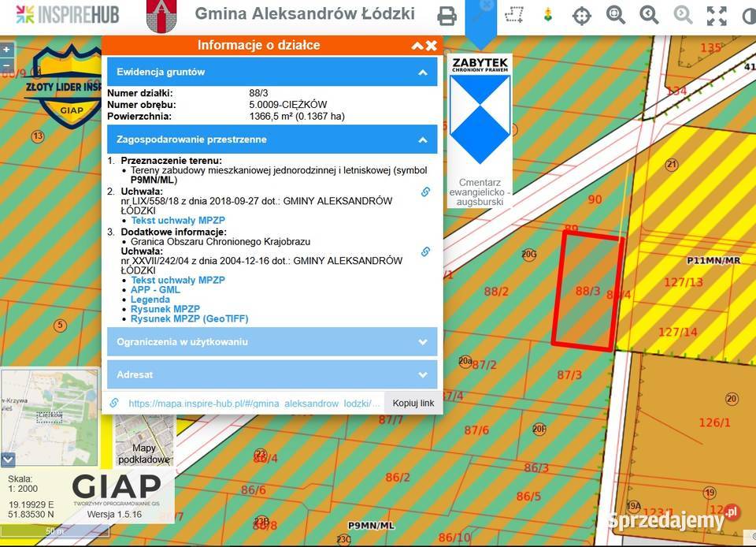Click the street view pegman icon

click(x=548, y=15)
